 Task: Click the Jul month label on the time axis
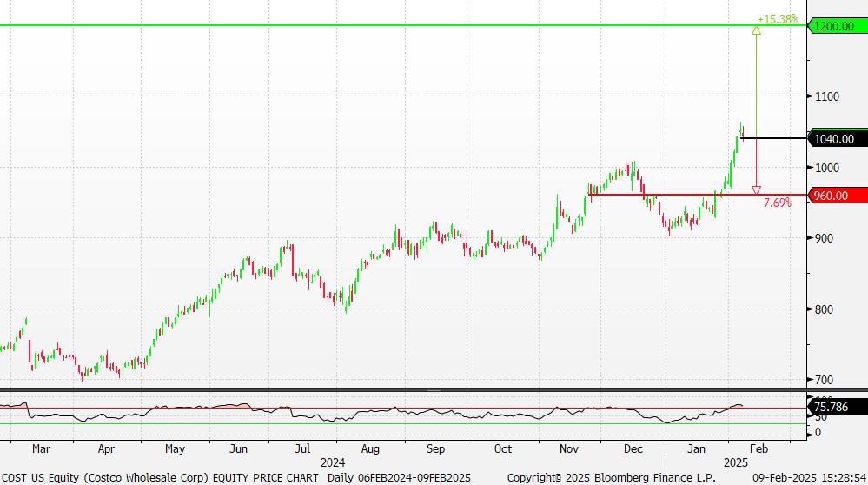point(302,449)
